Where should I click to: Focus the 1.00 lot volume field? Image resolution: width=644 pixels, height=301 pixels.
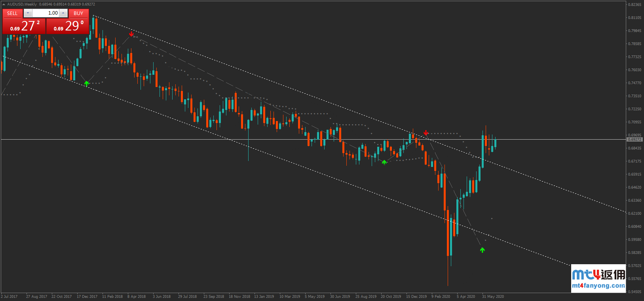(46, 13)
